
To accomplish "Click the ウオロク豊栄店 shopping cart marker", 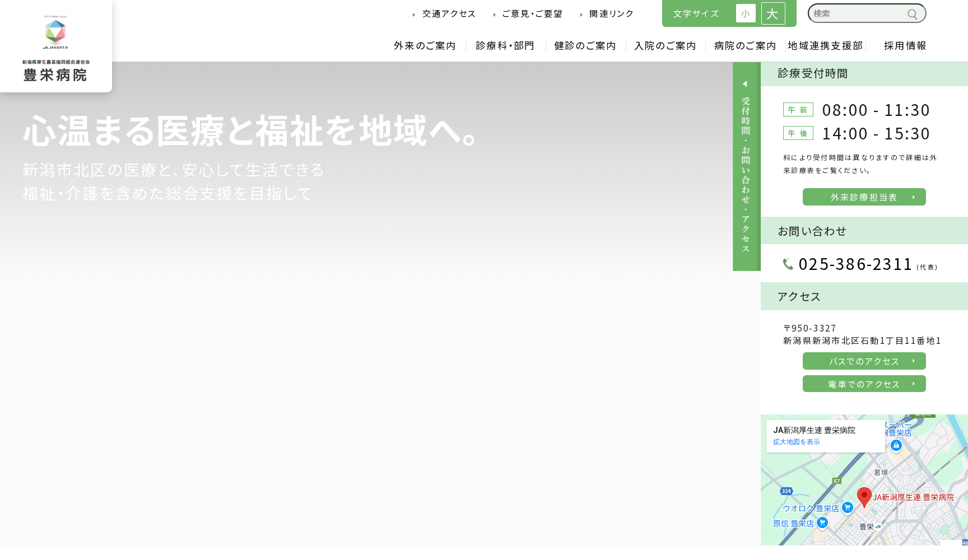I will point(848,507).
